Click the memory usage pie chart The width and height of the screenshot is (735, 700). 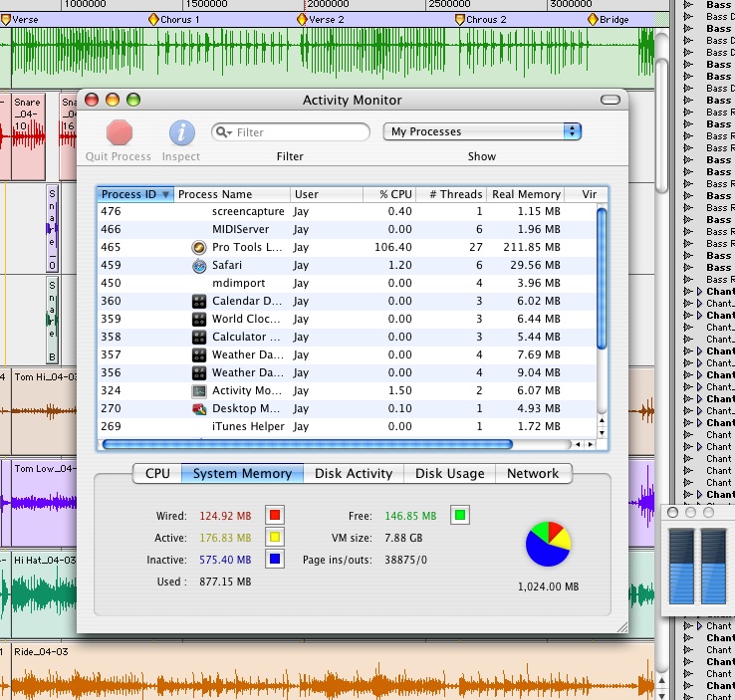[548, 544]
